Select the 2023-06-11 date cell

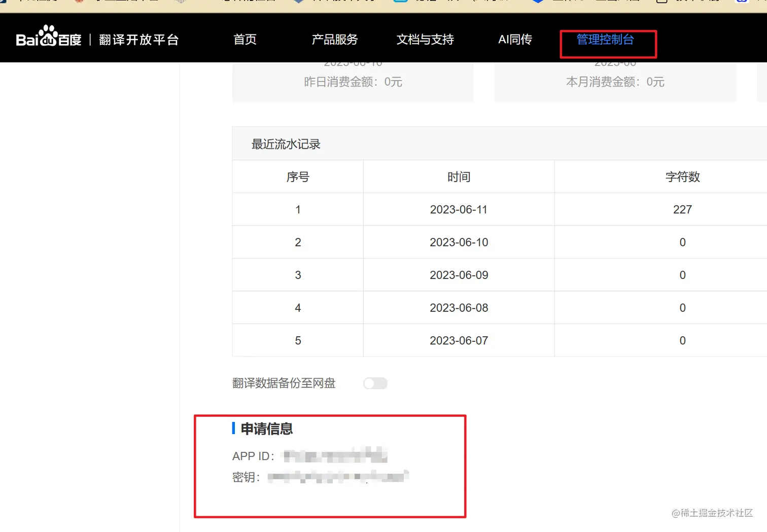(x=459, y=209)
